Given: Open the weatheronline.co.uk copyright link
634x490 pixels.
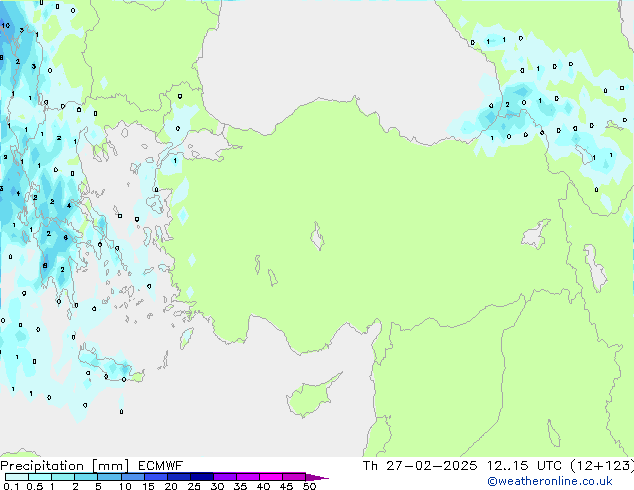Looking at the screenshot, I should tap(550, 481).
